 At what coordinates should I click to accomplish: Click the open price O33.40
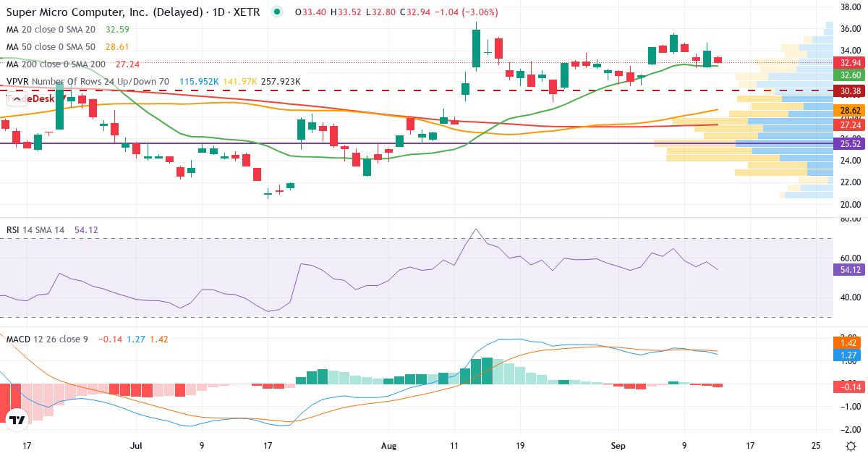[x=311, y=12]
